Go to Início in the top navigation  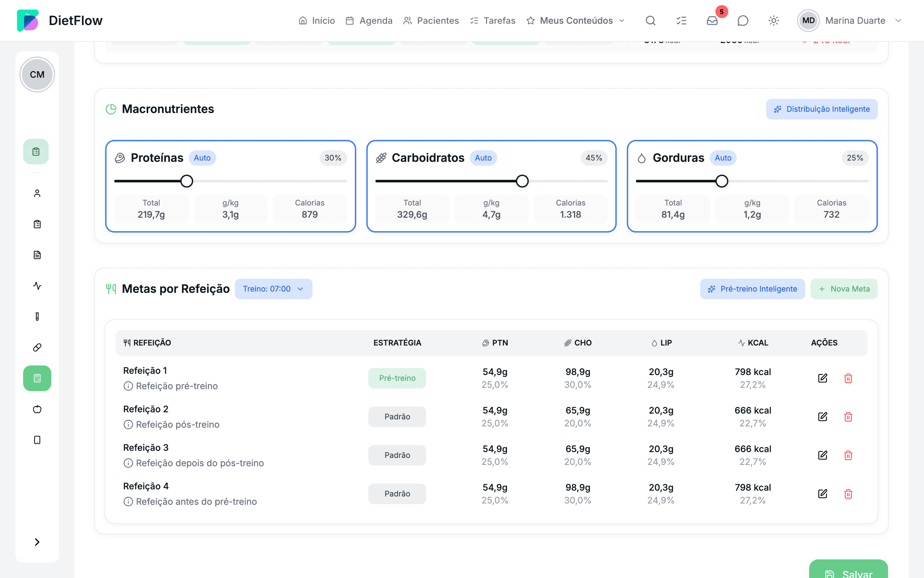(317, 21)
